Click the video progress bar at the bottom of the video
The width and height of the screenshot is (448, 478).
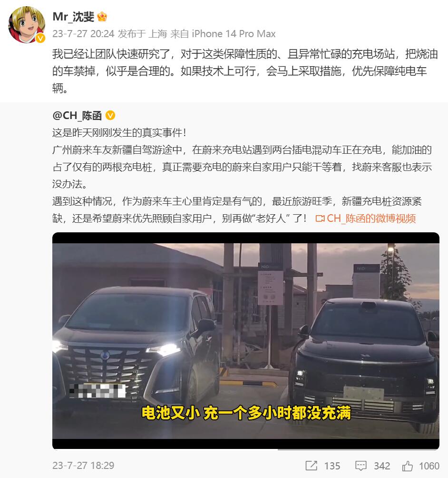point(246,449)
